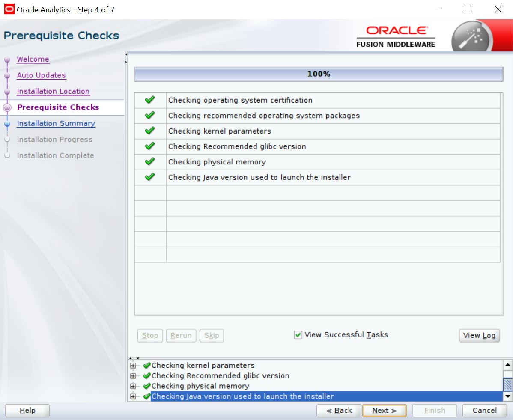
Task: Click the Installation Progress step label
Action: 55,139
